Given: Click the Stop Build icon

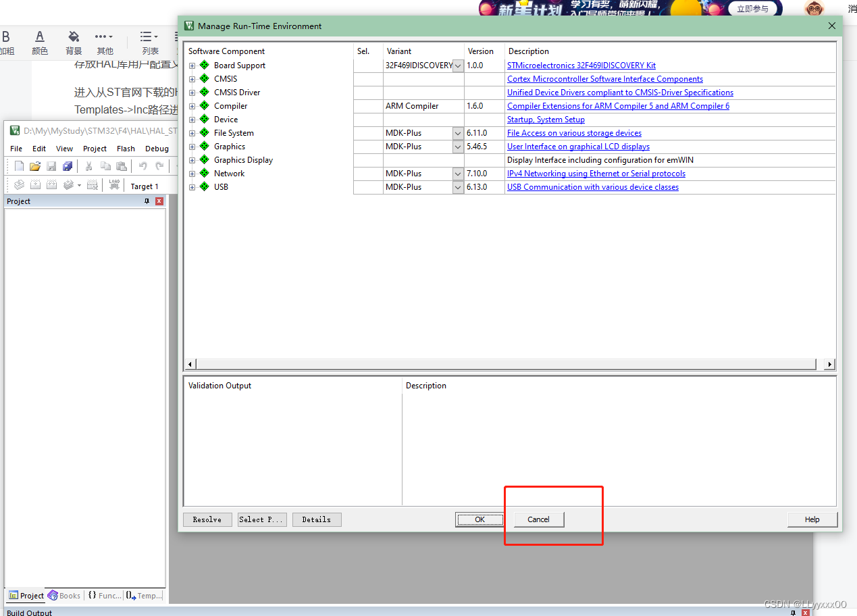Looking at the screenshot, I should point(93,185).
